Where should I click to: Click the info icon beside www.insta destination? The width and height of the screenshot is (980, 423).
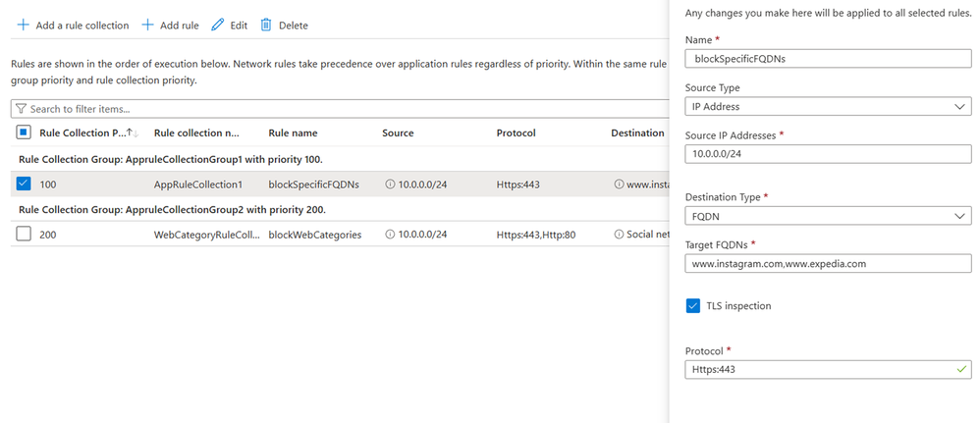[619, 184]
